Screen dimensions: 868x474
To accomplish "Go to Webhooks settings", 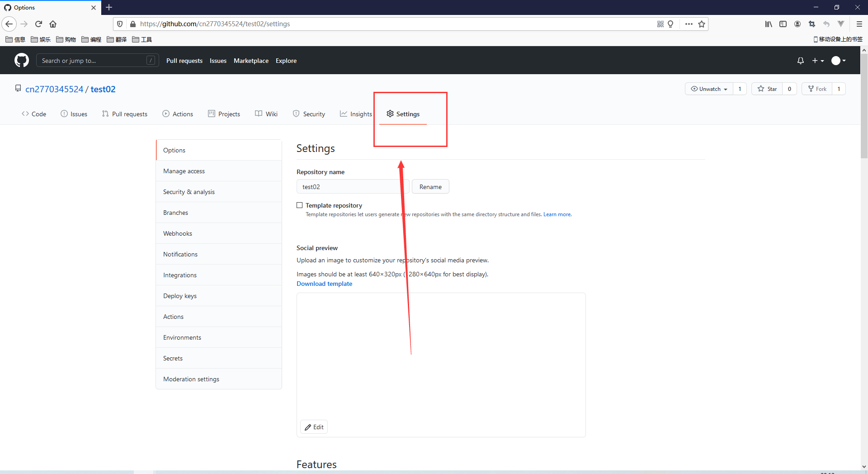I will [219, 233].
